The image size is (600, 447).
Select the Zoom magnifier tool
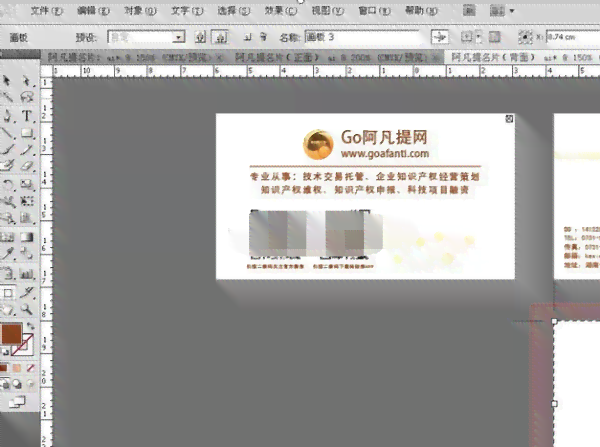[26, 309]
